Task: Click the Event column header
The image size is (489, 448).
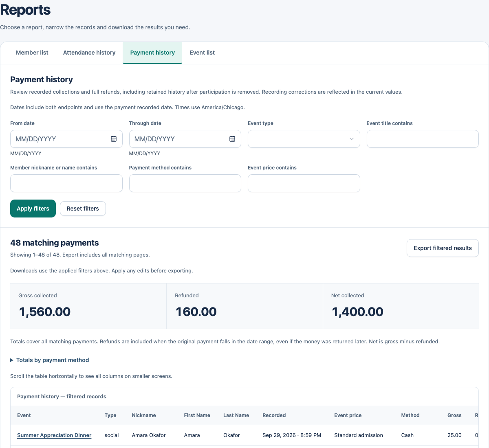Action: click(x=24, y=415)
